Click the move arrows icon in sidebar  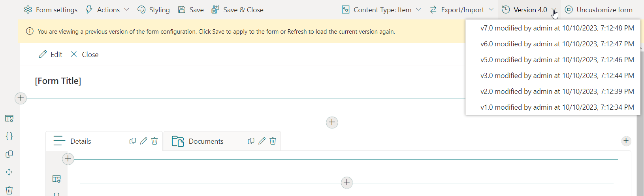click(9, 172)
